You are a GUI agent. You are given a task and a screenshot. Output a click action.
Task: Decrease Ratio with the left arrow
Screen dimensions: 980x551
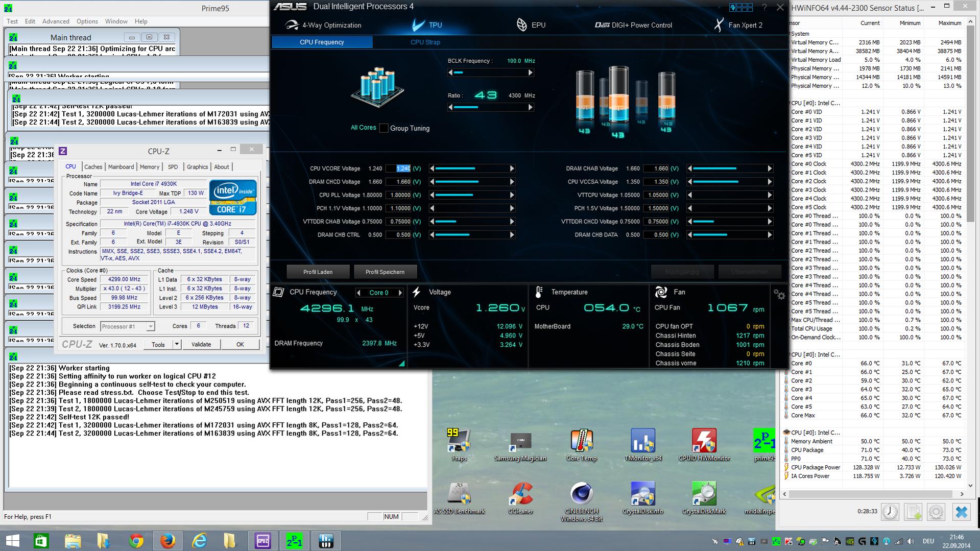[x=450, y=107]
